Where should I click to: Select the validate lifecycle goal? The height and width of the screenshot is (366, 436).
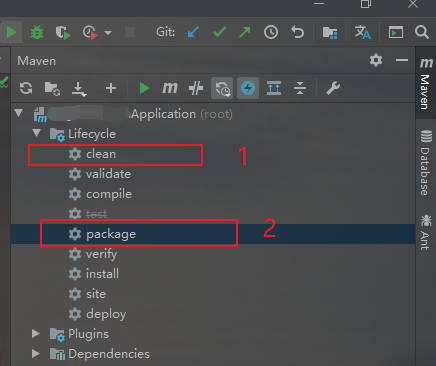(108, 174)
